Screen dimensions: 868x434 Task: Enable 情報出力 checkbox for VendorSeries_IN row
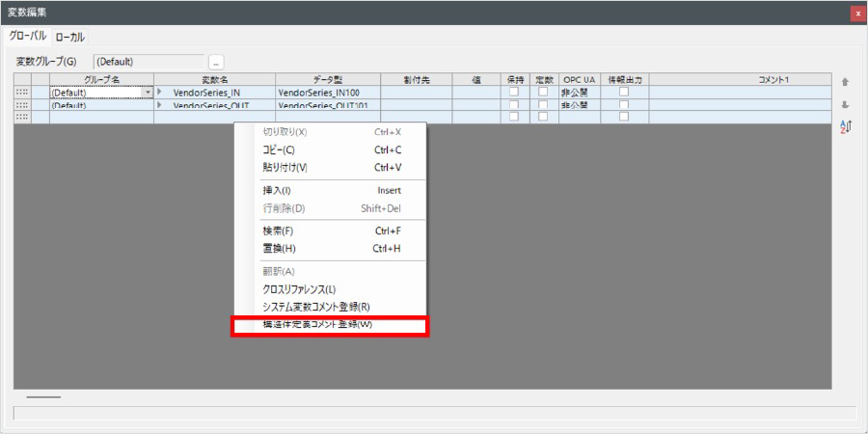[624, 93]
